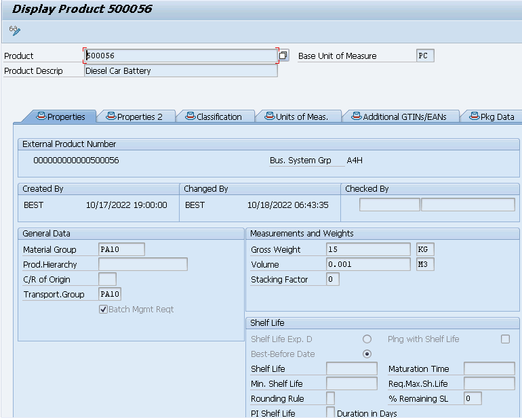Click the Stacking Factor field

tap(333, 279)
